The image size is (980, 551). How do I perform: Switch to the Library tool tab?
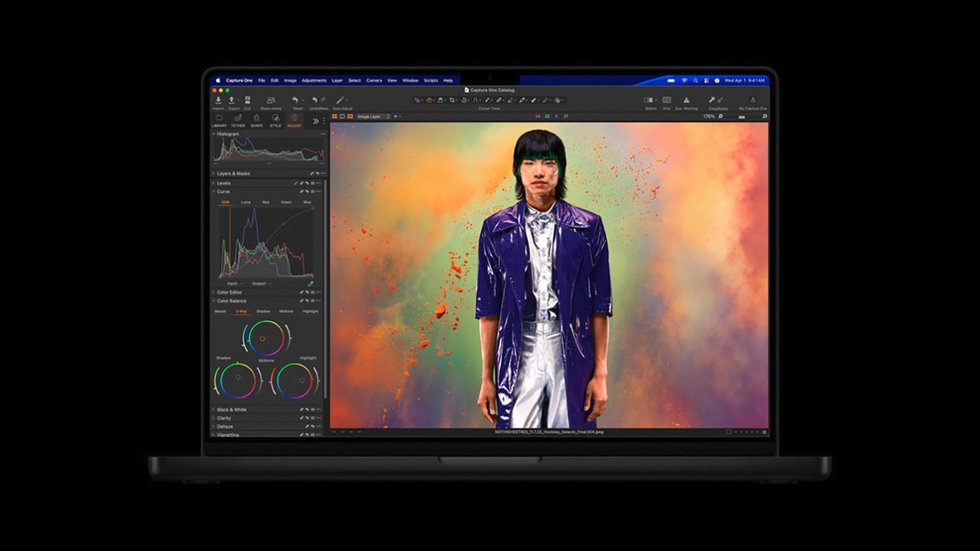click(x=219, y=120)
